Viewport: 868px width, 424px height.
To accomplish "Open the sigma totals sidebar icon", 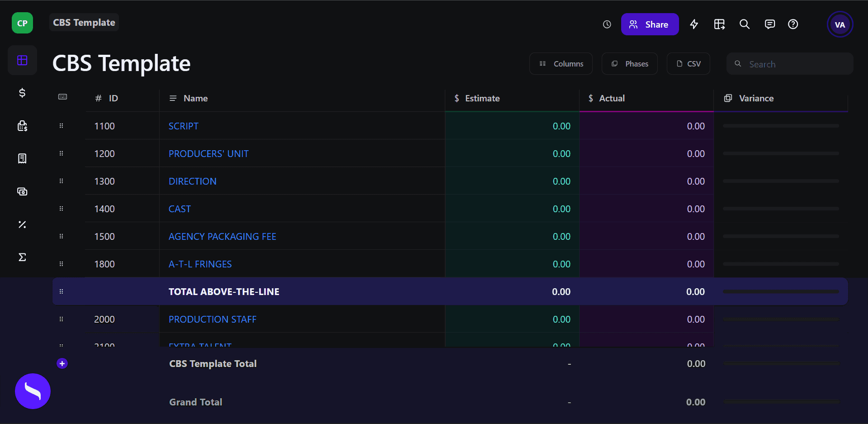I will coord(22,257).
